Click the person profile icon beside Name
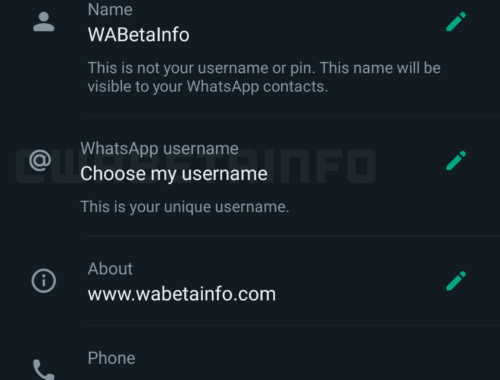 pyautogui.click(x=44, y=22)
